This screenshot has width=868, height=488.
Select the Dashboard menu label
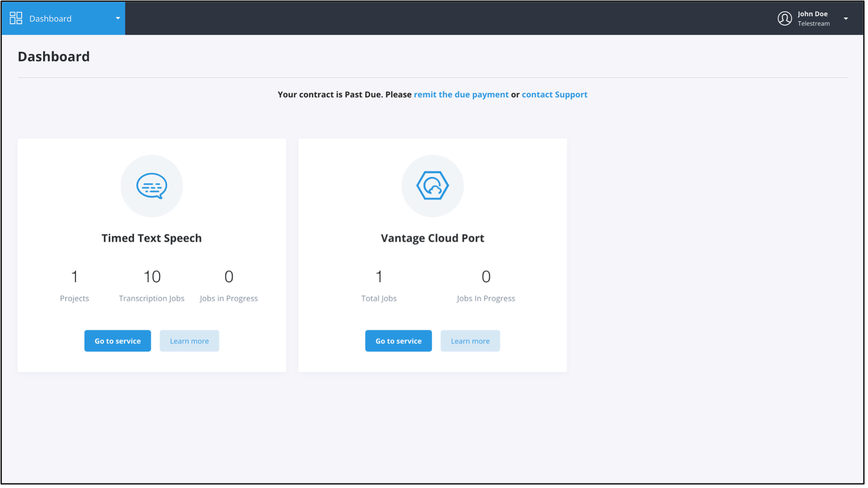tap(50, 18)
